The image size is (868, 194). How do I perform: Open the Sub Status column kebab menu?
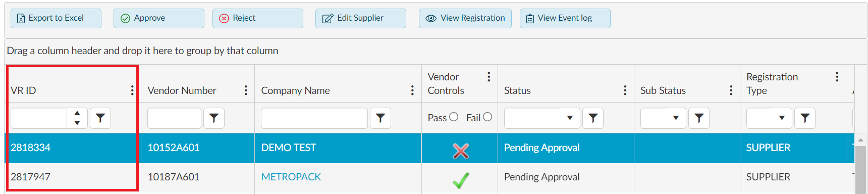point(731,90)
